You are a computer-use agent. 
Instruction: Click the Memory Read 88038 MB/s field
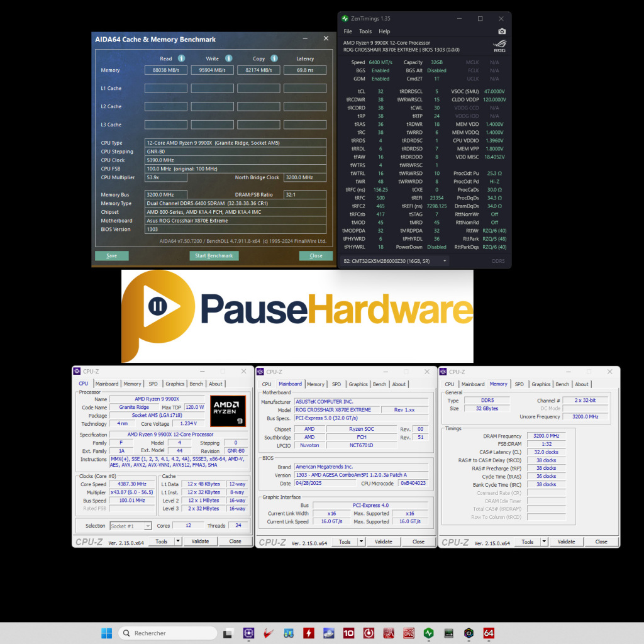pyautogui.click(x=166, y=70)
